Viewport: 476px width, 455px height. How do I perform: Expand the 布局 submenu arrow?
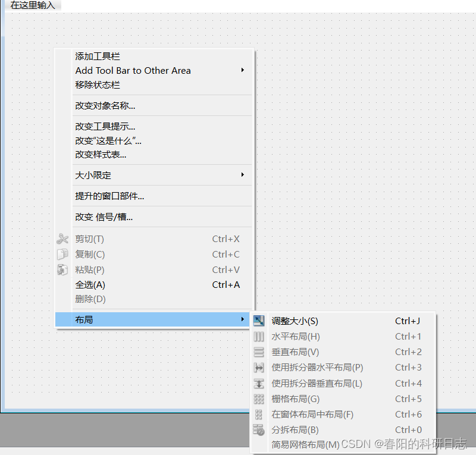coord(243,319)
